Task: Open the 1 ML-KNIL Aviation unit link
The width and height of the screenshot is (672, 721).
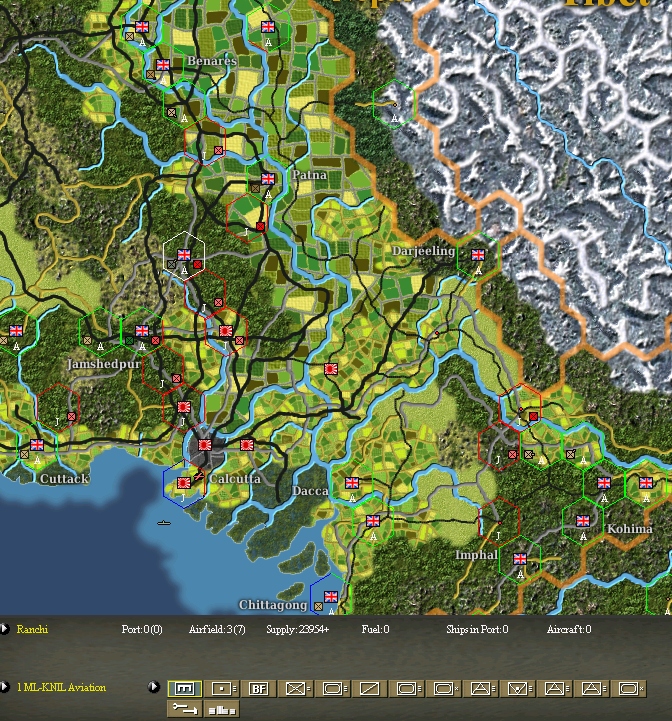Action: point(61,687)
